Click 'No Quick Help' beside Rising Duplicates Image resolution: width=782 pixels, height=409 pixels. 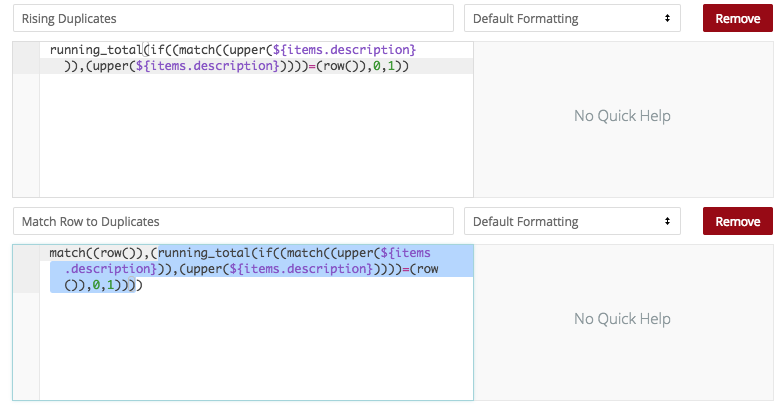coord(622,116)
